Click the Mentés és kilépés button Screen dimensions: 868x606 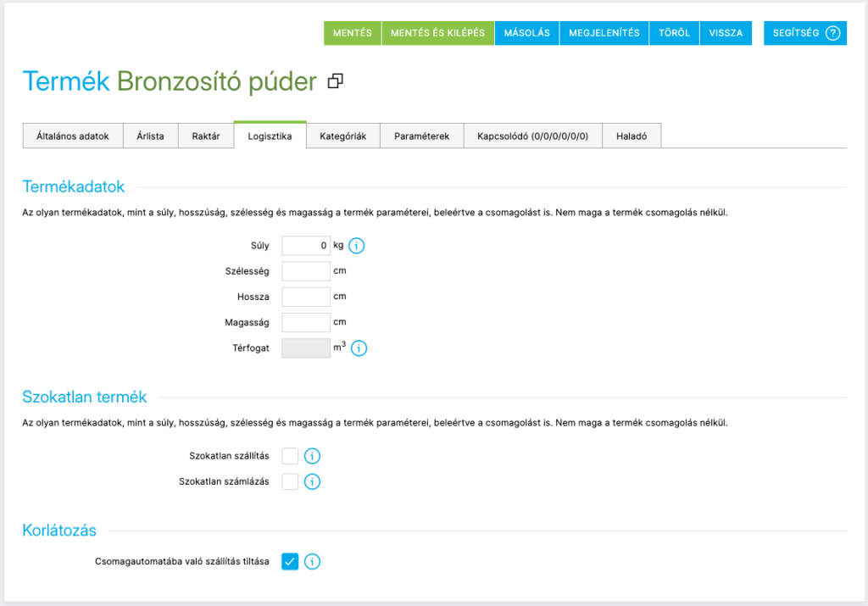click(437, 33)
